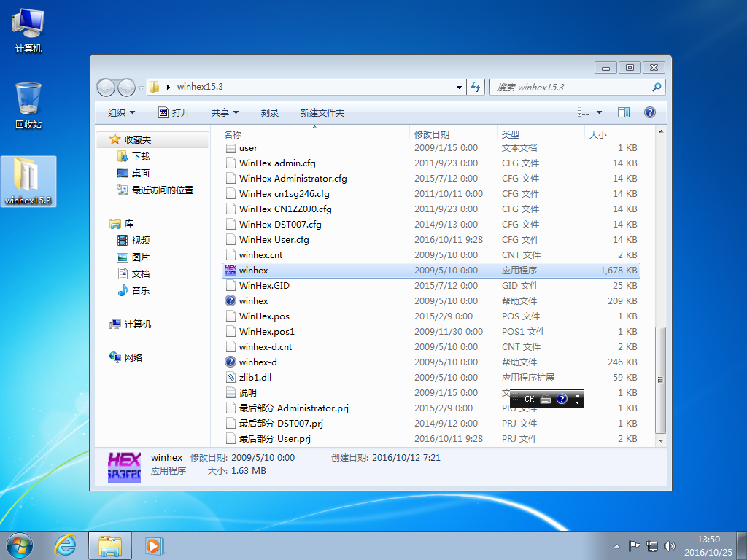Screen dimensions: 747x560
Task: Open the address bar history dropdown
Action: [x=459, y=87]
